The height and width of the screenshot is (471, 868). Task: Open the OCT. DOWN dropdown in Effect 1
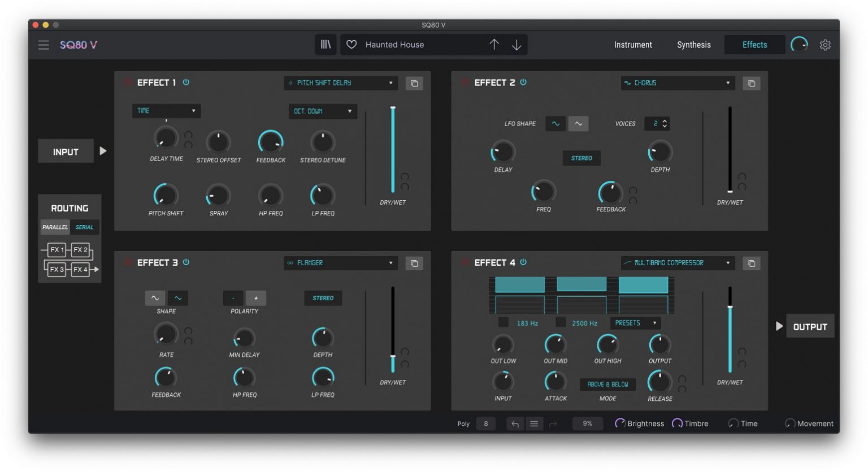tap(323, 111)
